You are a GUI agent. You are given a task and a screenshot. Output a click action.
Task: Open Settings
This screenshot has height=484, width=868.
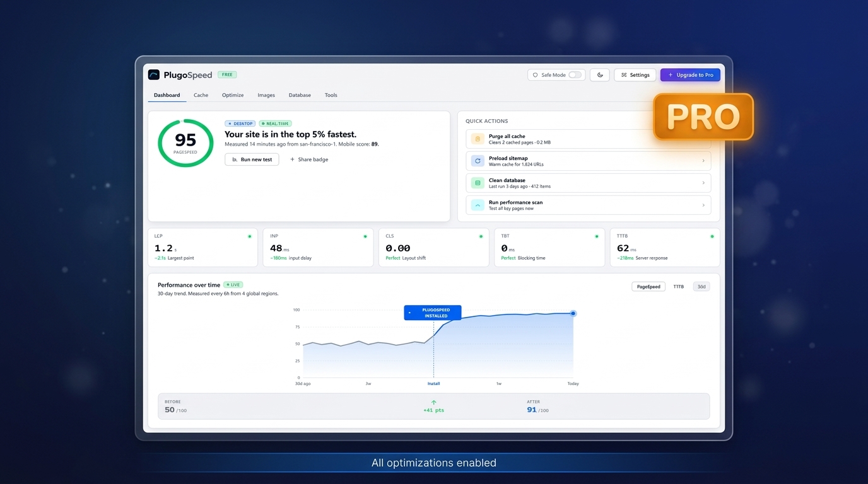[x=635, y=75]
